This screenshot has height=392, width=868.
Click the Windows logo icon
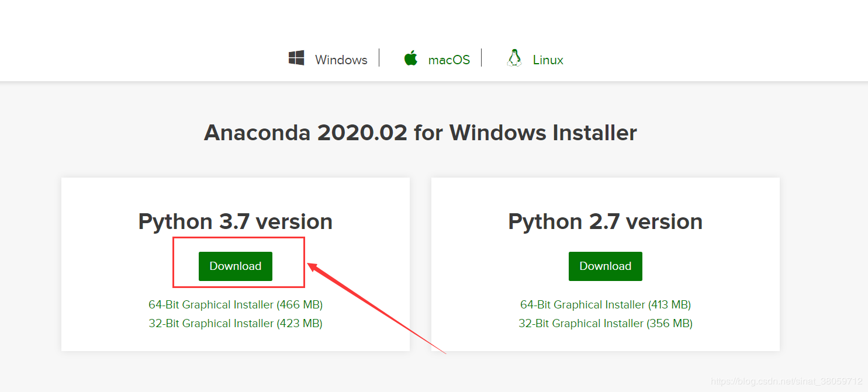(x=296, y=58)
